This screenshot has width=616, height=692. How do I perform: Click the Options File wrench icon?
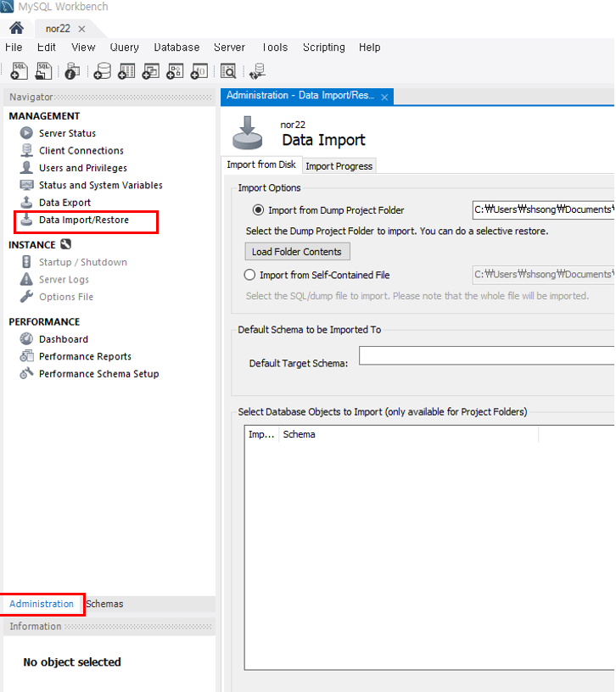26,297
